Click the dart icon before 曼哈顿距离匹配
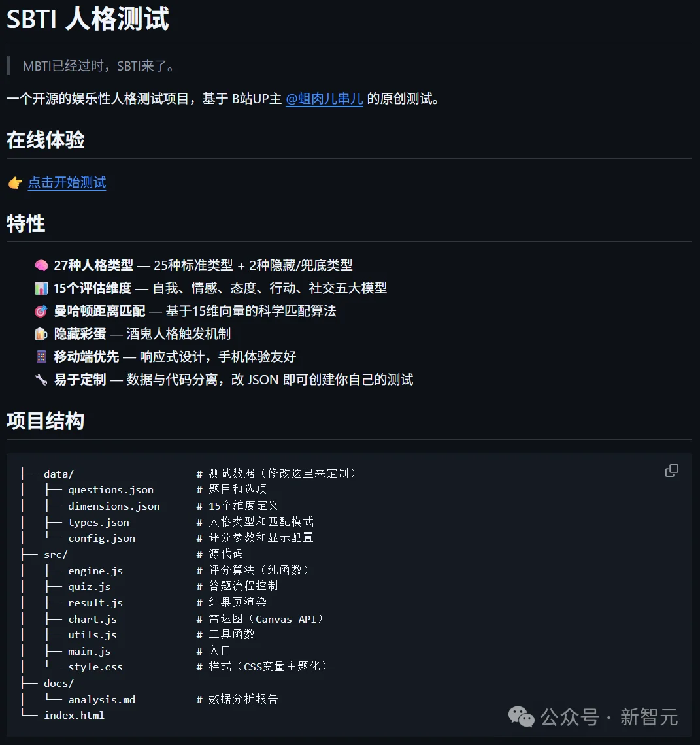This screenshot has height=745, width=700. 41,311
